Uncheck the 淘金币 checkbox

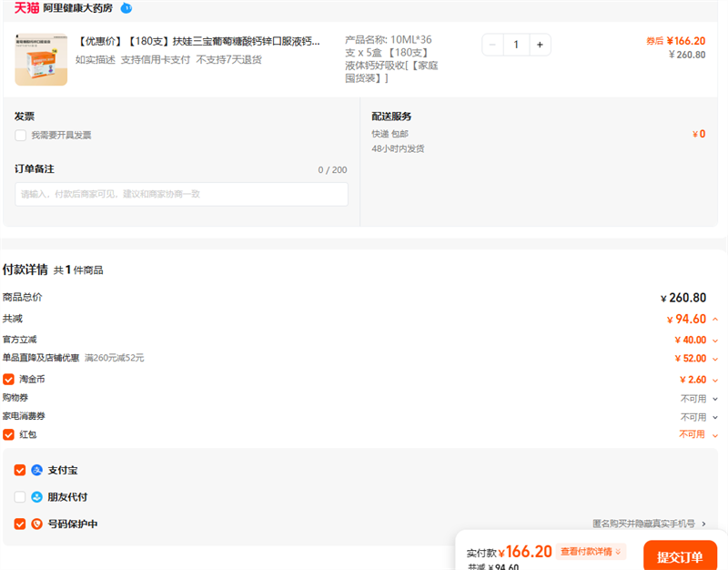pyautogui.click(x=9, y=379)
